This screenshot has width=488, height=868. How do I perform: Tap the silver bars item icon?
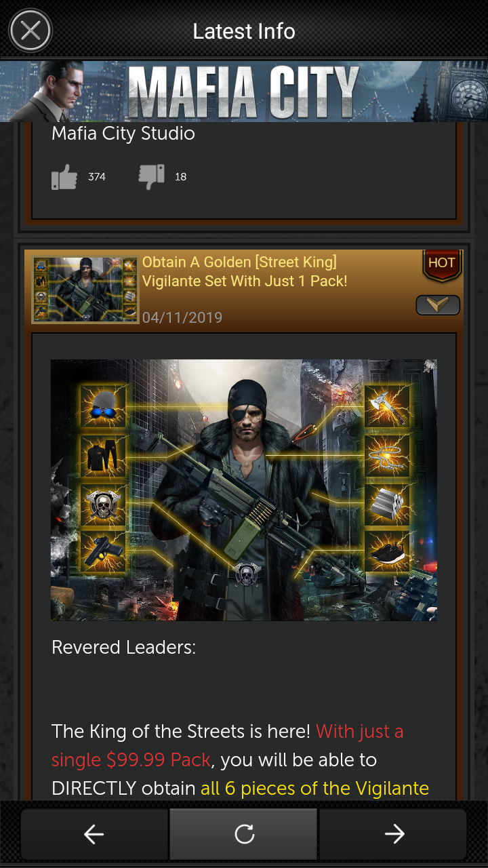coord(388,505)
